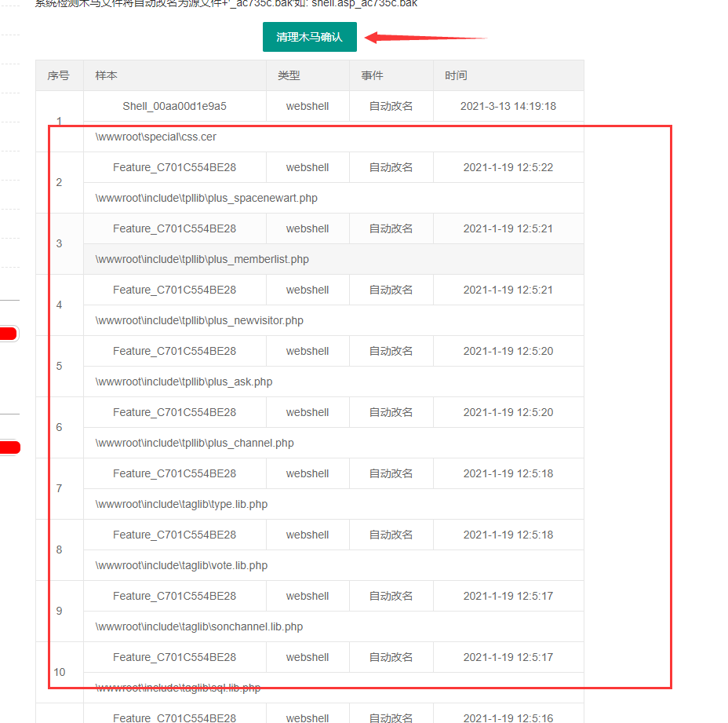The image size is (728, 723).
Task: Click the plus_channel.php file path
Action: (x=195, y=443)
